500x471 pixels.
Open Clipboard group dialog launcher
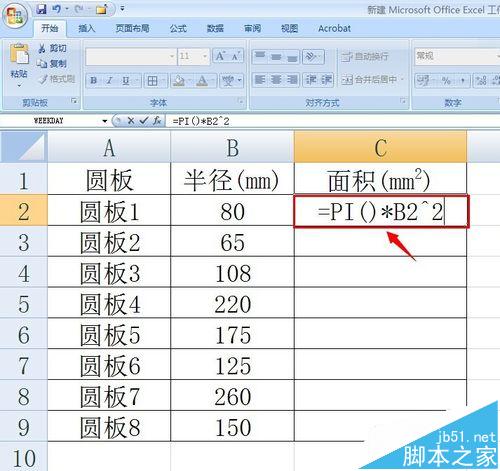pos(74,101)
